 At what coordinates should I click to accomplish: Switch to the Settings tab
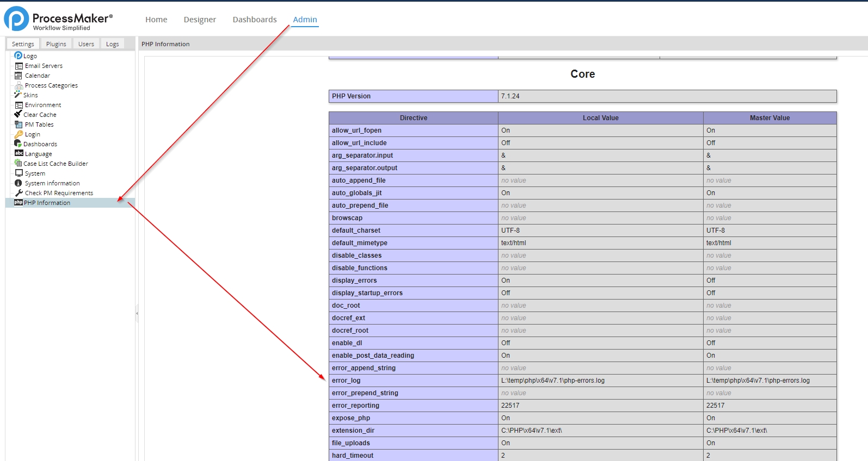23,44
